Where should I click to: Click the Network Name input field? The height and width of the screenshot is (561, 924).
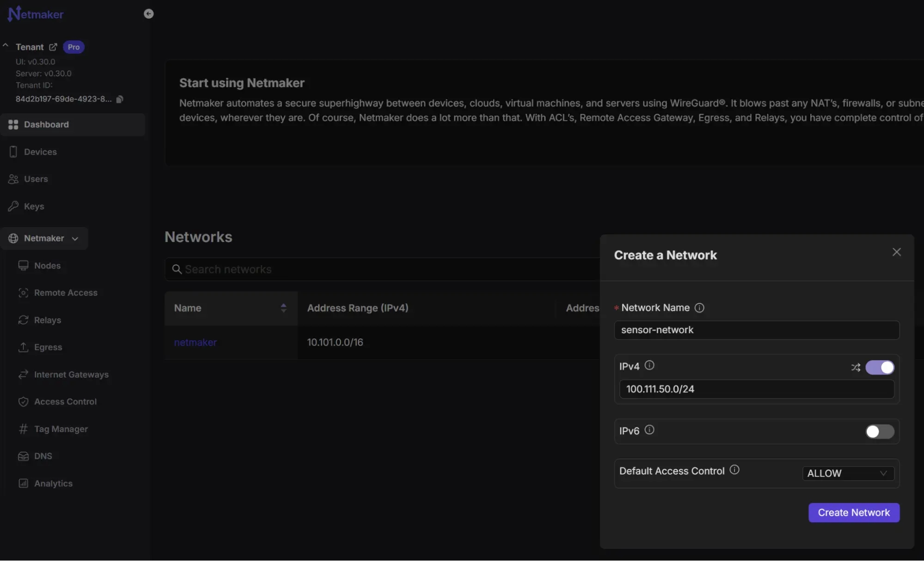756,330
